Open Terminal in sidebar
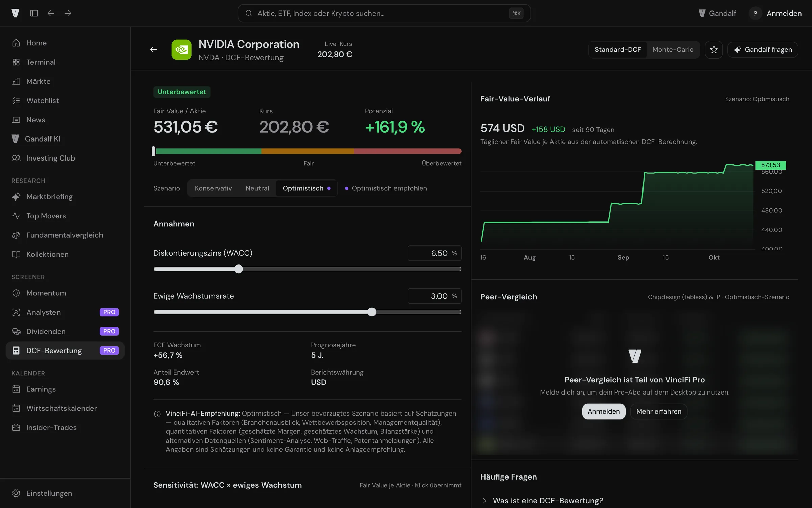 pos(65,62)
